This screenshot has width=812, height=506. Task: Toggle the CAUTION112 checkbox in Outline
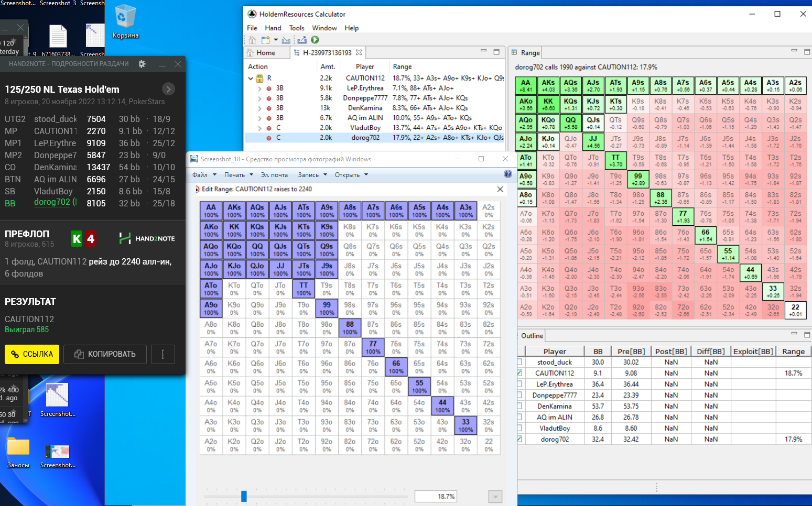pos(519,373)
